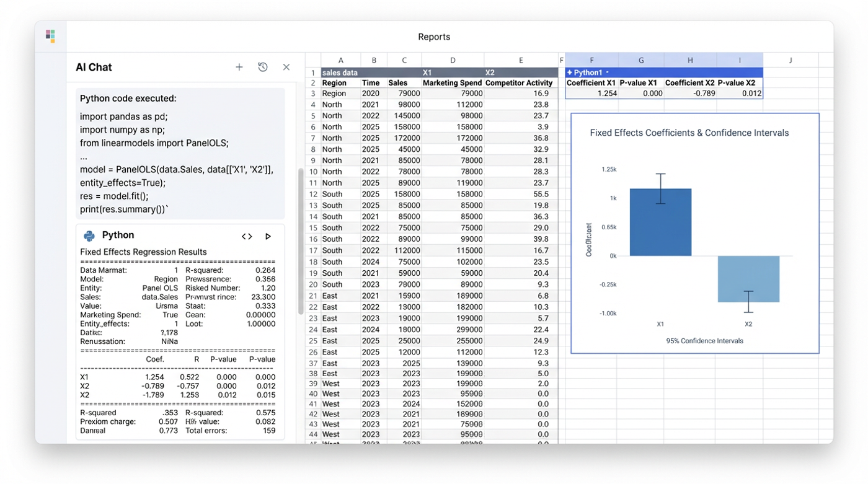Screen dimensions: 868x484
Task: Click the "sales data" cell
Action: click(x=340, y=73)
